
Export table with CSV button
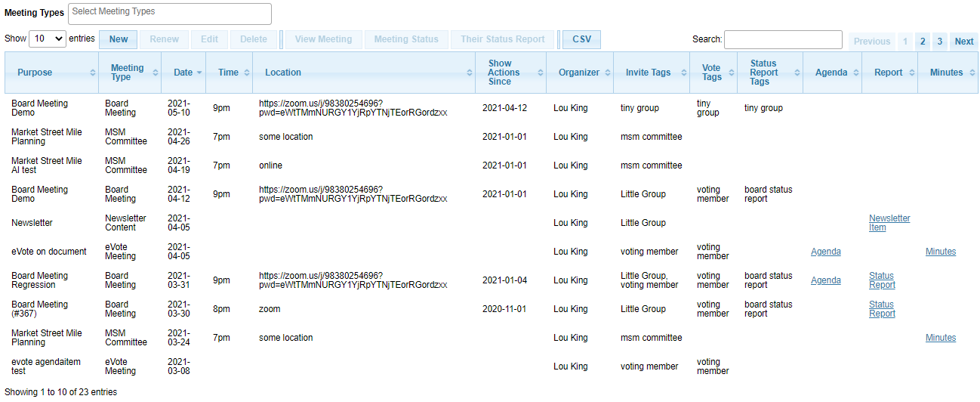[x=581, y=39]
